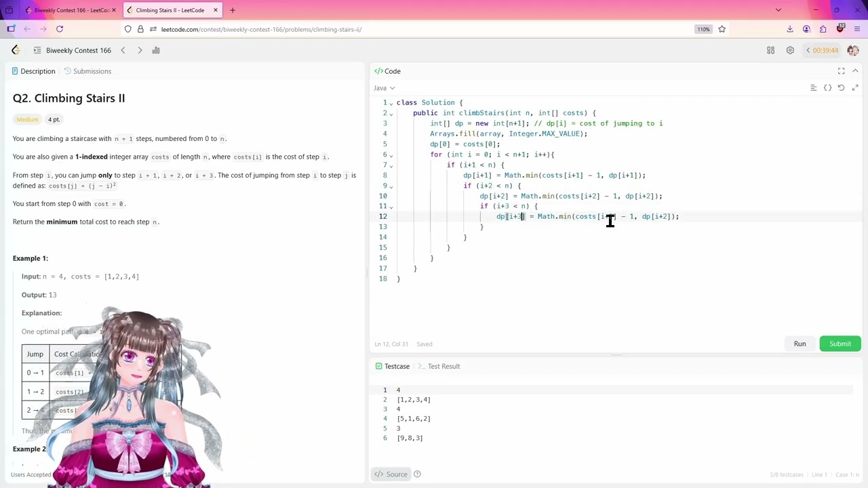Bookmark this page with star icon
Image resolution: width=868 pixels, height=488 pixels.
tap(722, 29)
